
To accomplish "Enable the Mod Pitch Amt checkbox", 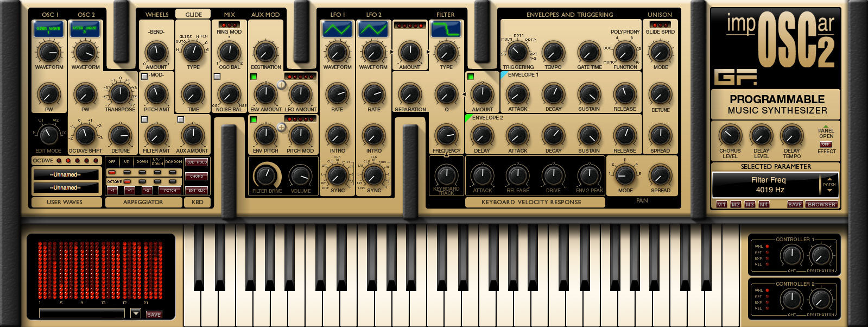I will coord(144,77).
